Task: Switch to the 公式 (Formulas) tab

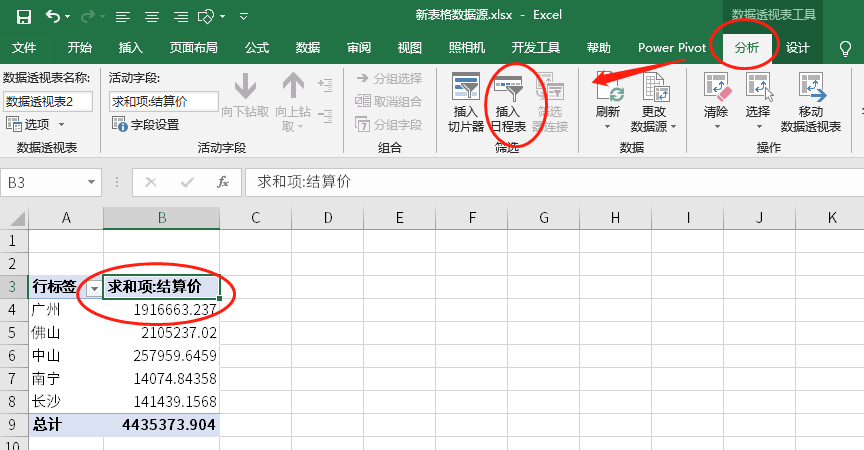Action: [x=257, y=48]
